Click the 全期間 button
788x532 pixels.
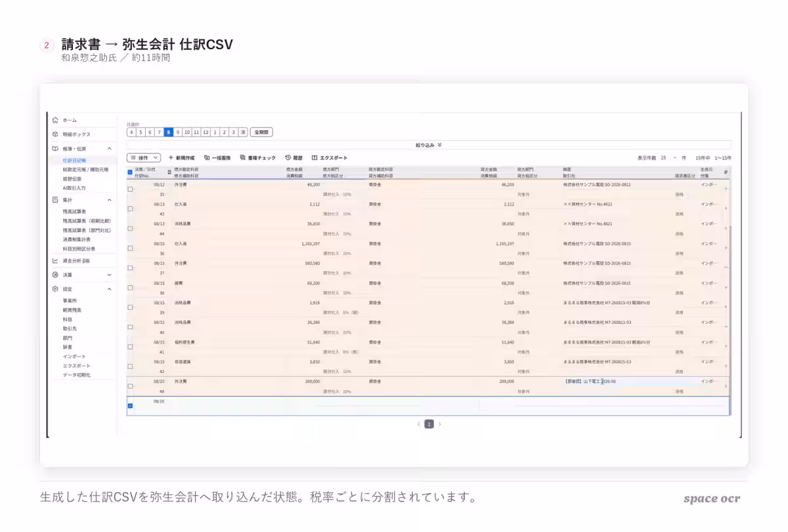pyautogui.click(x=261, y=132)
